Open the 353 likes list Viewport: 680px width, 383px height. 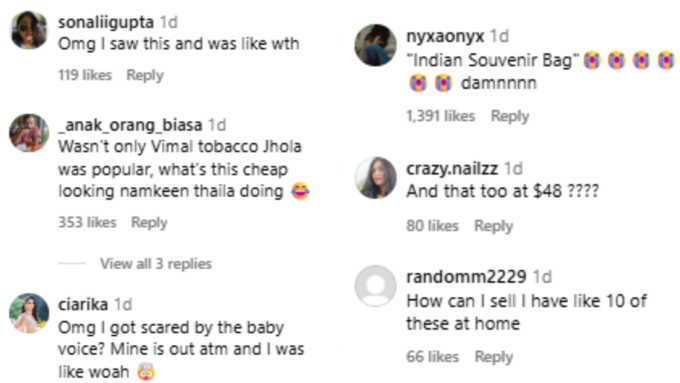pyautogui.click(x=87, y=222)
